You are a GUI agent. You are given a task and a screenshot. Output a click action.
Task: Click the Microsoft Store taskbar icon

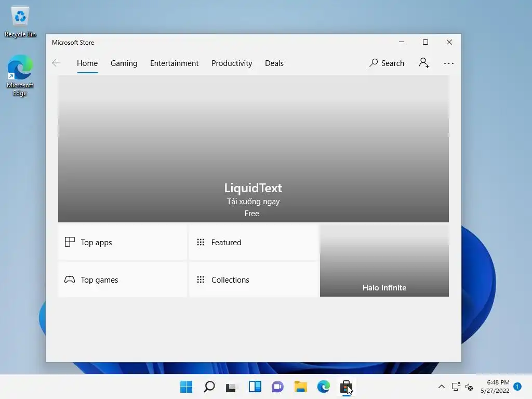(x=346, y=387)
